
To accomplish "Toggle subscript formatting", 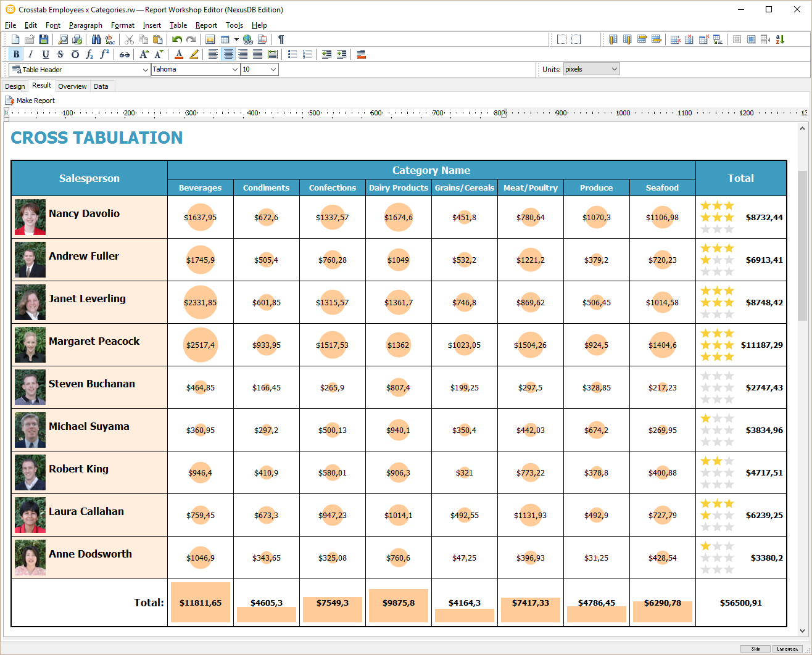I will point(90,54).
